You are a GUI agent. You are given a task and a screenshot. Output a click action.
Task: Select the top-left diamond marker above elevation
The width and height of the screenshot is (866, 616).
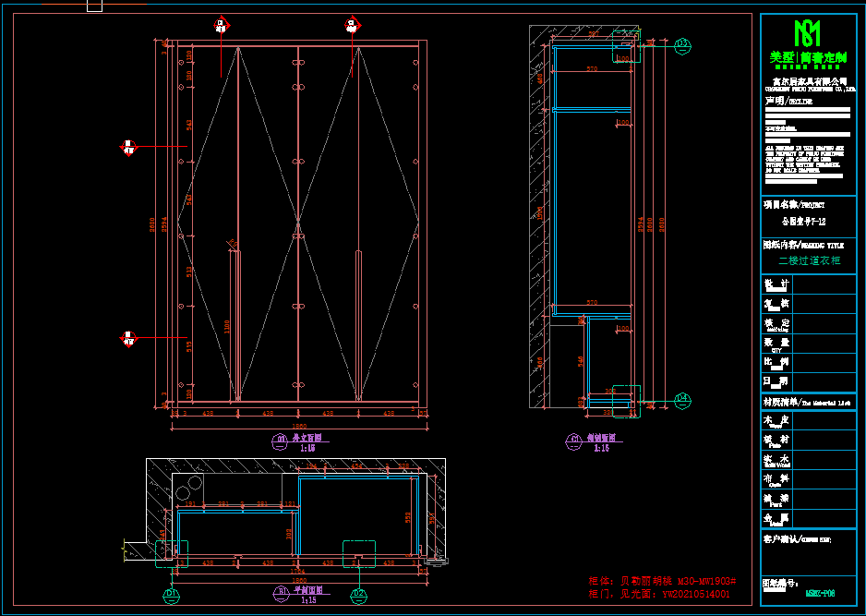(221, 26)
